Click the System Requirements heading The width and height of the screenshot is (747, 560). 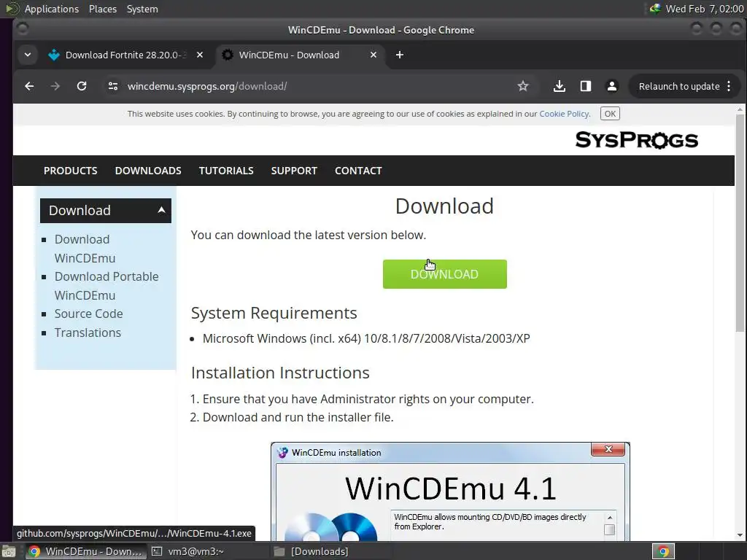[x=274, y=313]
